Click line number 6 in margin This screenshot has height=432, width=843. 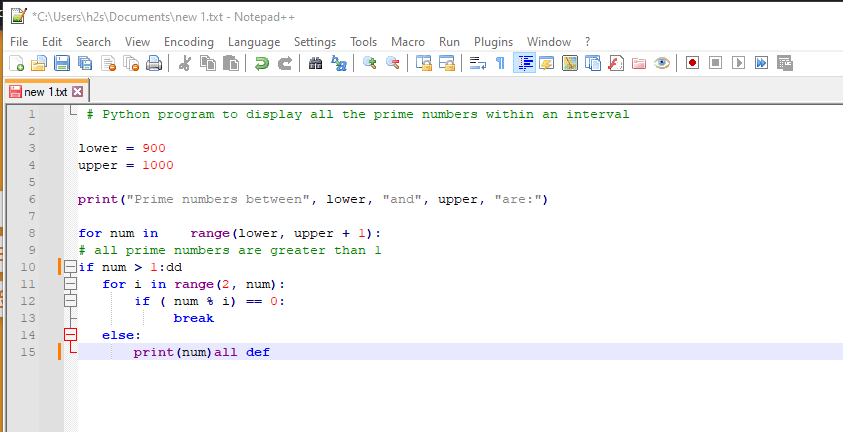click(32, 199)
